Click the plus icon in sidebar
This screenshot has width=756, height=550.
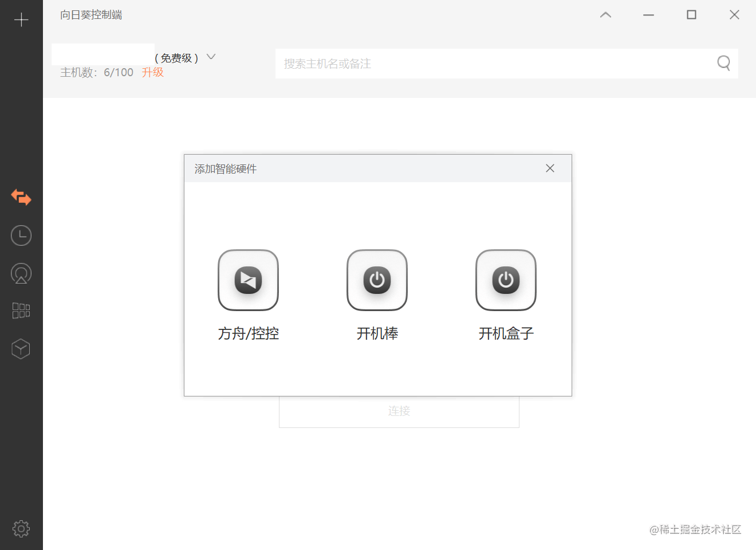(x=21, y=20)
